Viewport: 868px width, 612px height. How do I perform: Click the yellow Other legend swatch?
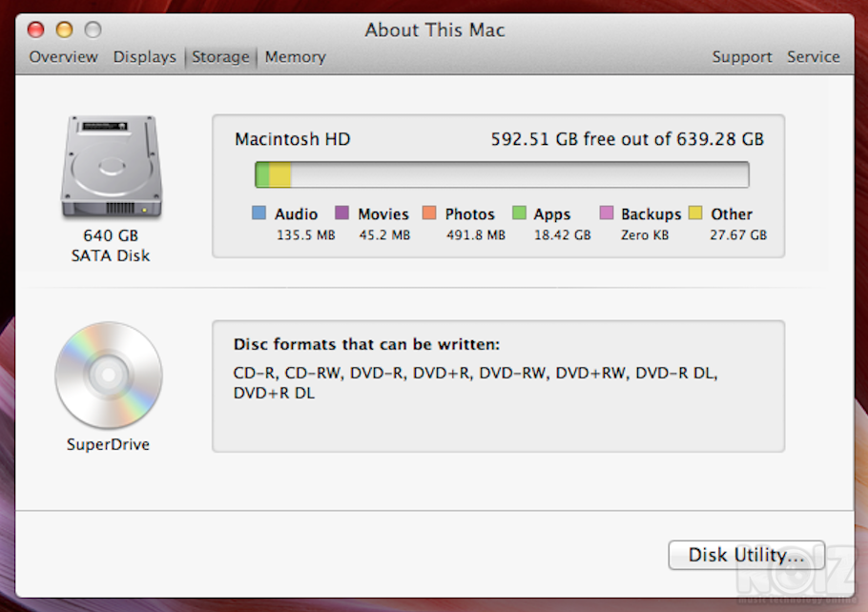(x=695, y=213)
